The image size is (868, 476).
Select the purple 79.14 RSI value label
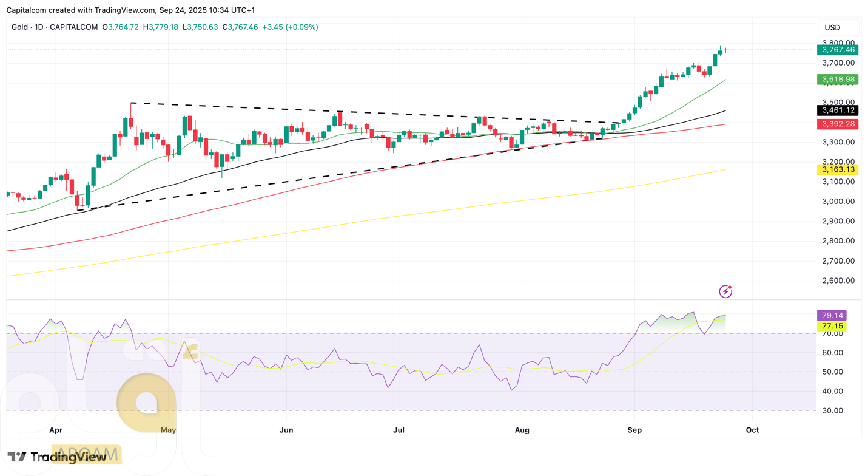tap(832, 315)
